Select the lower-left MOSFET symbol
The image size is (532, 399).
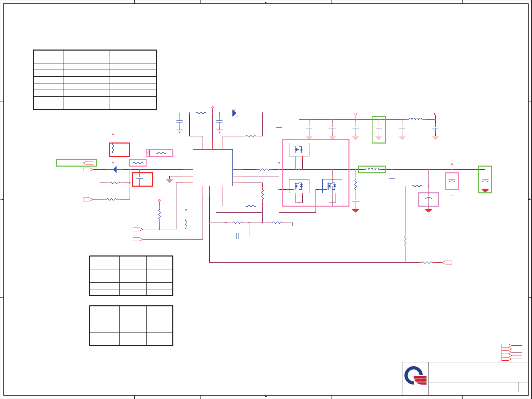pos(299,186)
